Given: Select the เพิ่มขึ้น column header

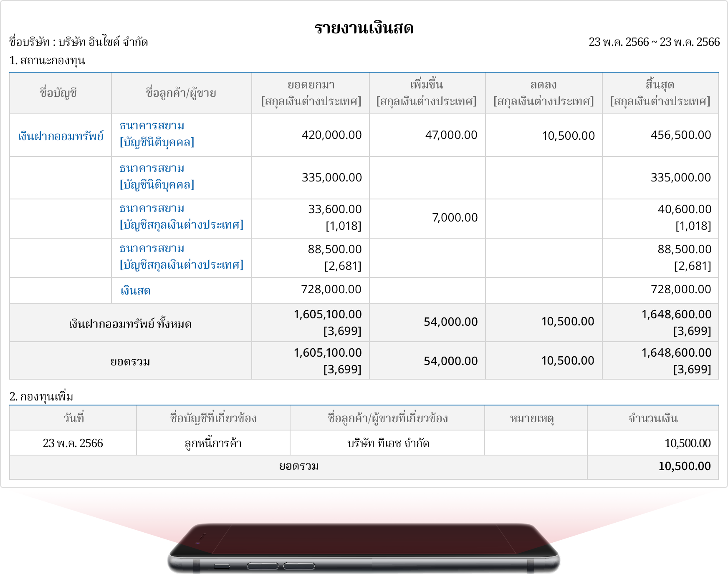Looking at the screenshot, I should tap(426, 93).
